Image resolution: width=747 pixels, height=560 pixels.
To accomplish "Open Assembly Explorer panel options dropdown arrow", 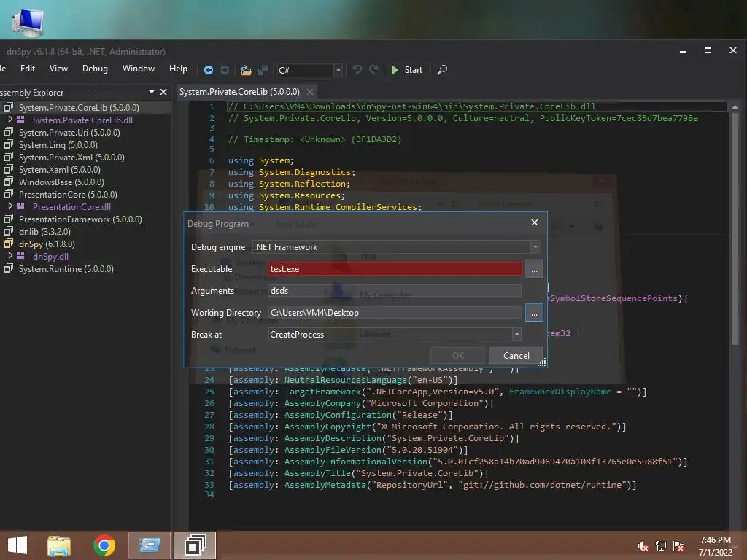I will tap(152, 92).
